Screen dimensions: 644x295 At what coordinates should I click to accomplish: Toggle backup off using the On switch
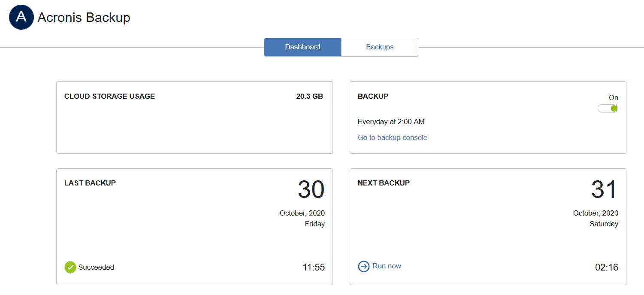[608, 108]
